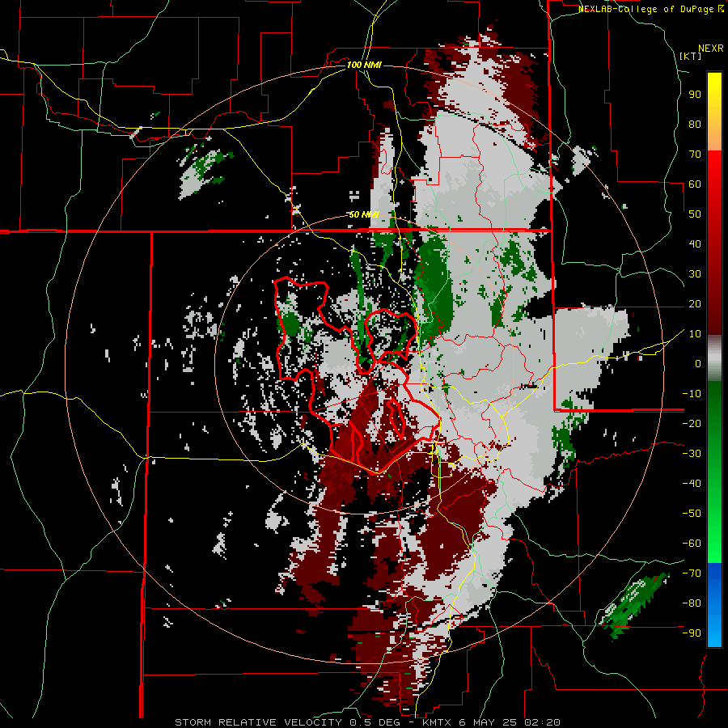The image size is (728, 728).
Task: Click the -30 value on velocity scale
Action: pyautogui.click(x=692, y=454)
